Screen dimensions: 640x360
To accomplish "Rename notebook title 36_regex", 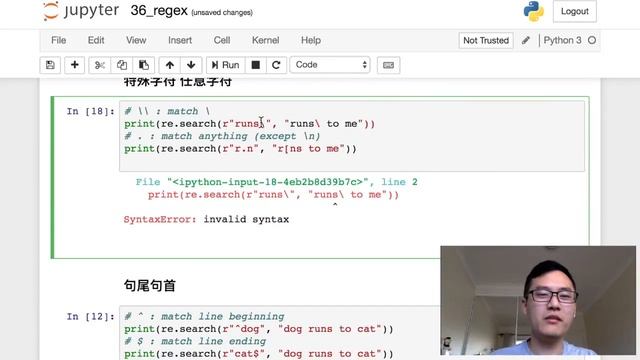I will tap(159, 11).
